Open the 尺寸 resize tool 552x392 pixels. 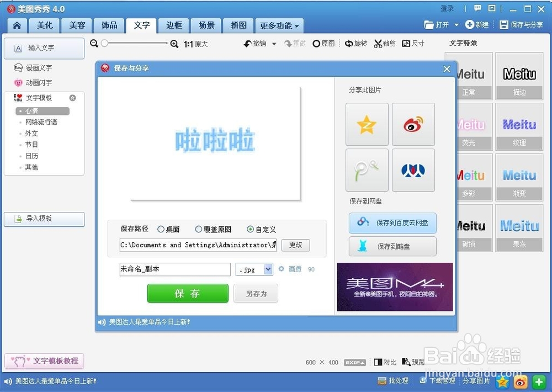tap(413, 43)
